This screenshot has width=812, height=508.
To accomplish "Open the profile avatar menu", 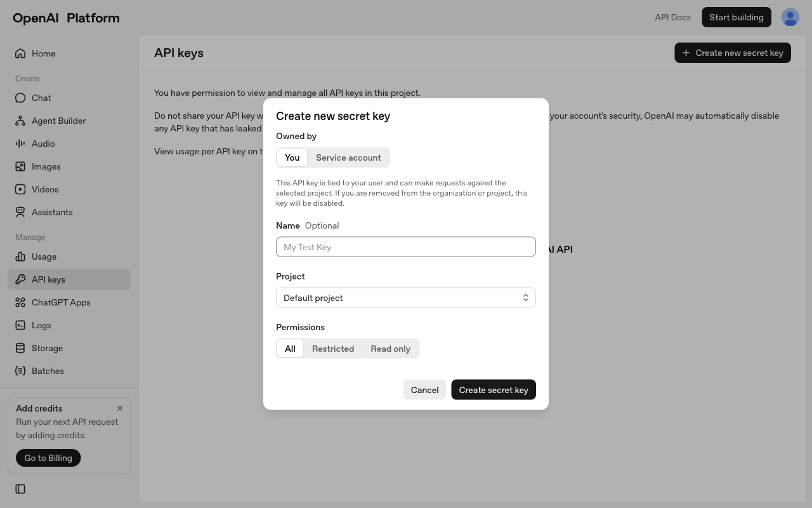I will 790,17.
